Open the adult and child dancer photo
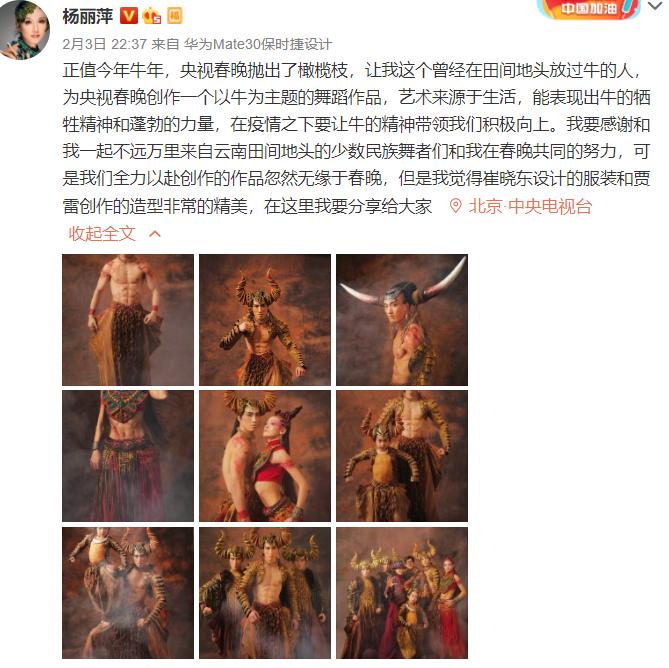 (402, 456)
